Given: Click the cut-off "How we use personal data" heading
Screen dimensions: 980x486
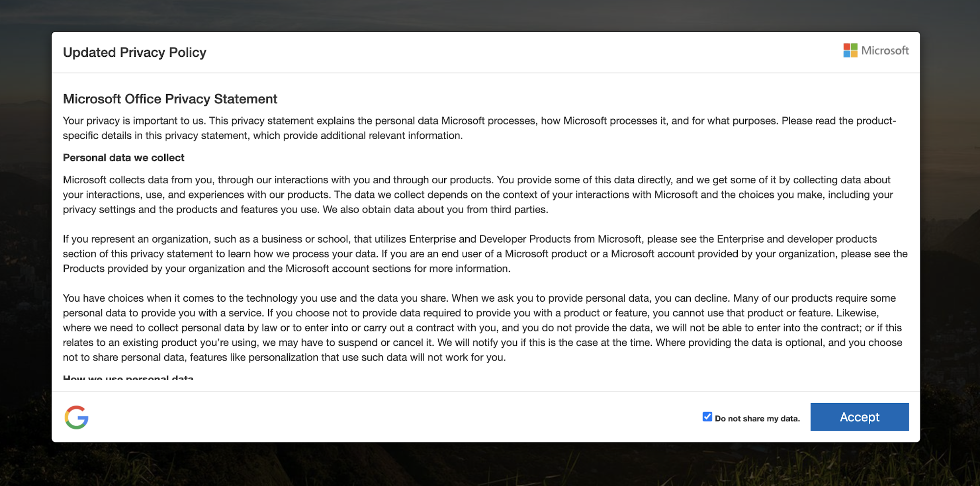Looking at the screenshot, I should click(x=128, y=378).
